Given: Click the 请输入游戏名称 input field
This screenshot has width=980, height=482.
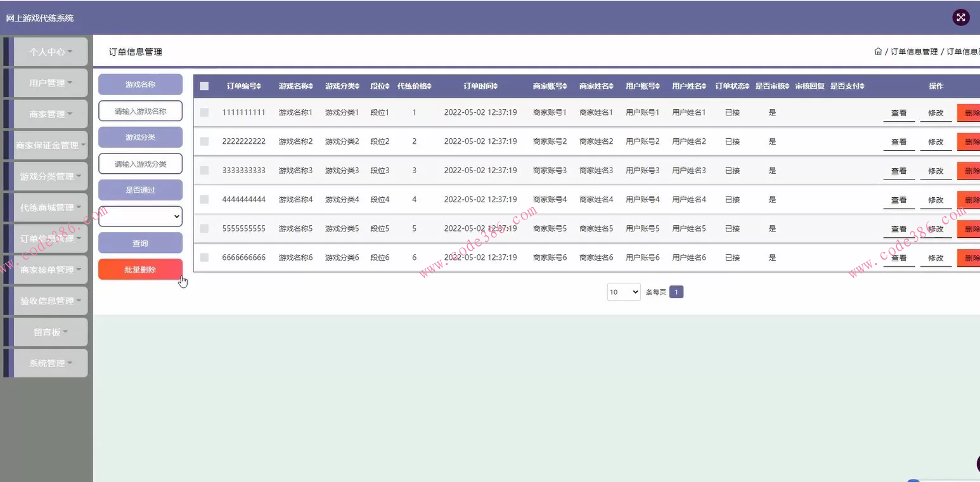Looking at the screenshot, I should click(x=140, y=111).
